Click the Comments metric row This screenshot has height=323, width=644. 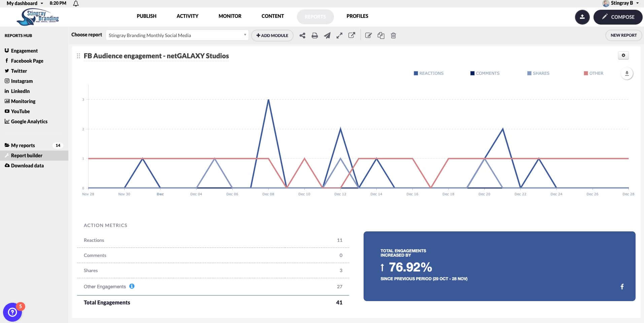point(213,255)
